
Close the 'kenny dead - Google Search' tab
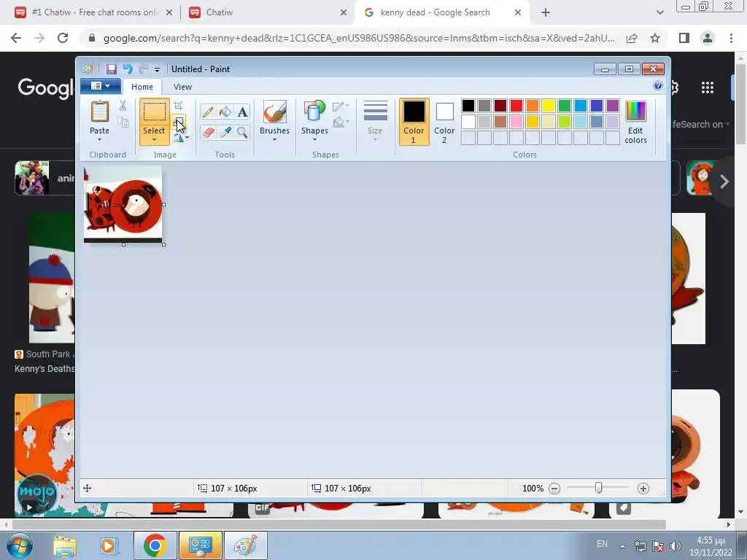pos(518,13)
